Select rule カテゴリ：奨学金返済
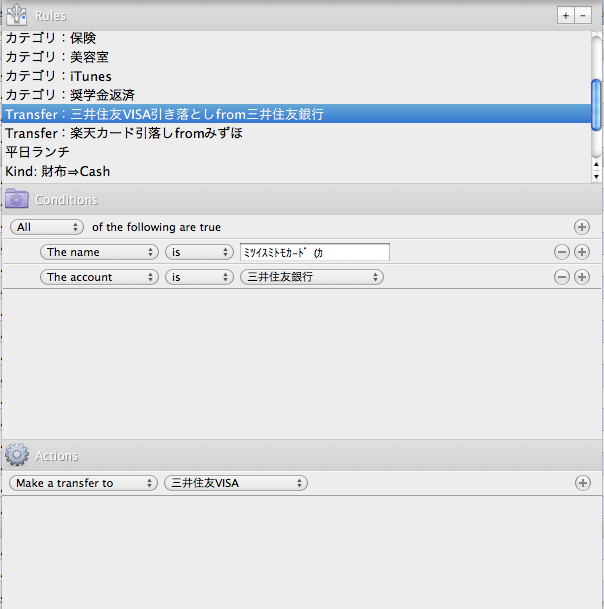The width and height of the screenshot is (604, 609). click(x=296, y=95)
